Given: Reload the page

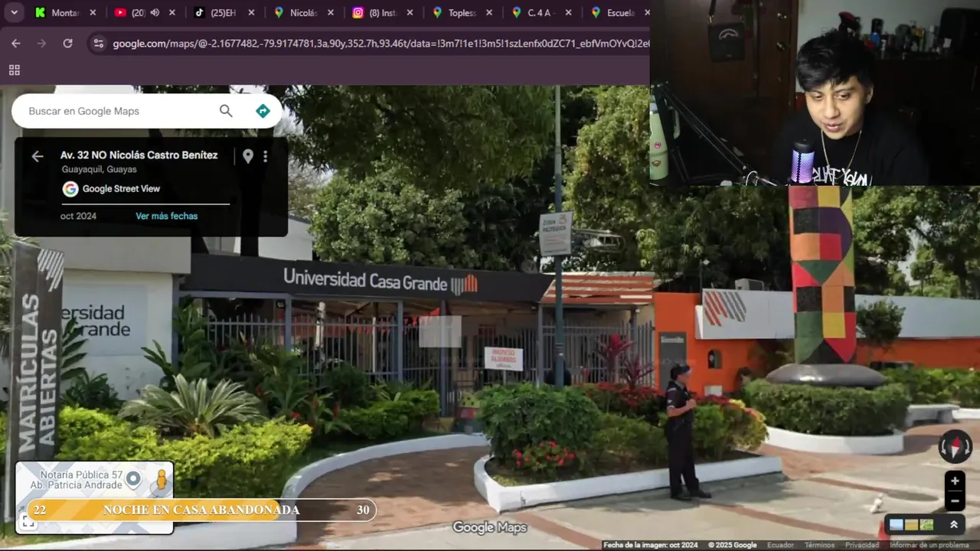Looking at the screenshot, I should pos(67,44).
